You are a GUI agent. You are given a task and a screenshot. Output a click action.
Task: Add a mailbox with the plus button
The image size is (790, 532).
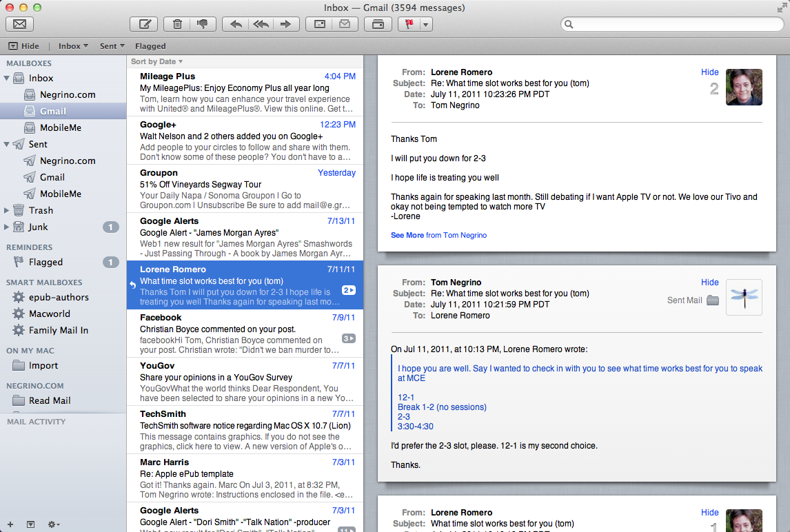point(10,524)
